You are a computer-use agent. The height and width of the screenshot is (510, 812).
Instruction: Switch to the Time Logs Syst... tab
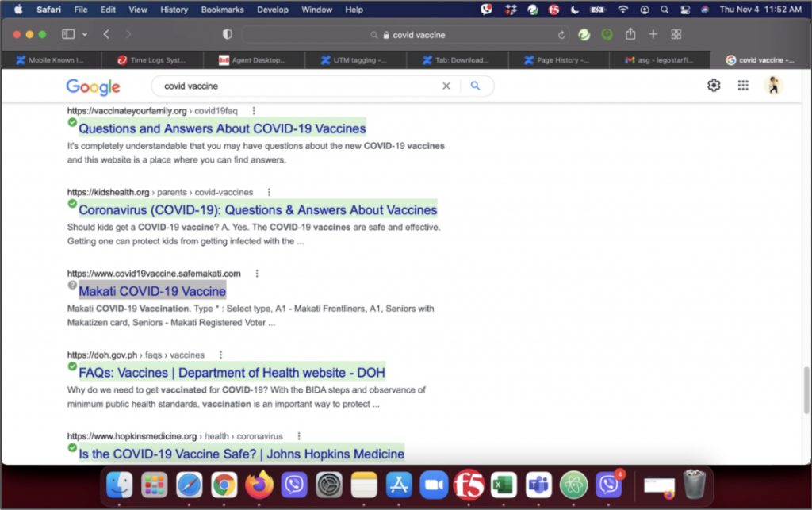[x=157, y=60]
